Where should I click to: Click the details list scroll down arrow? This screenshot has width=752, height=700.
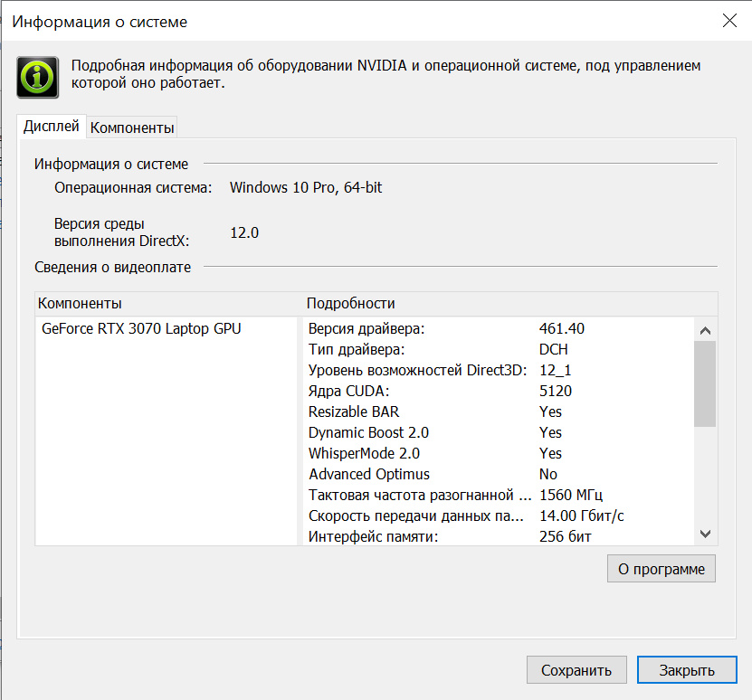click(x=705, y=534)
